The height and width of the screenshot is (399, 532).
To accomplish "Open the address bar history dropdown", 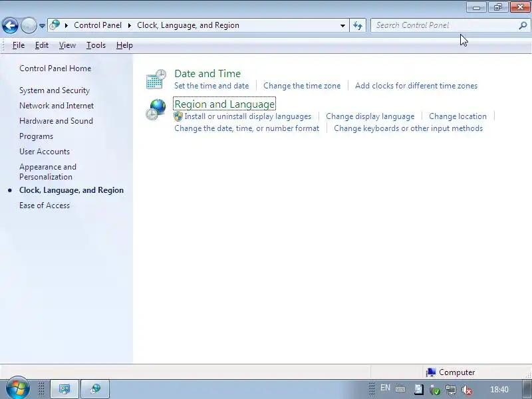I will coord(342,26).
